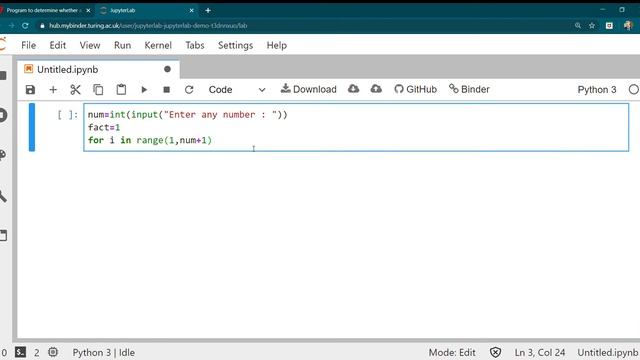Open the wrench tools sidebar icon
The image size is (640, 360).
coord(3,196)
